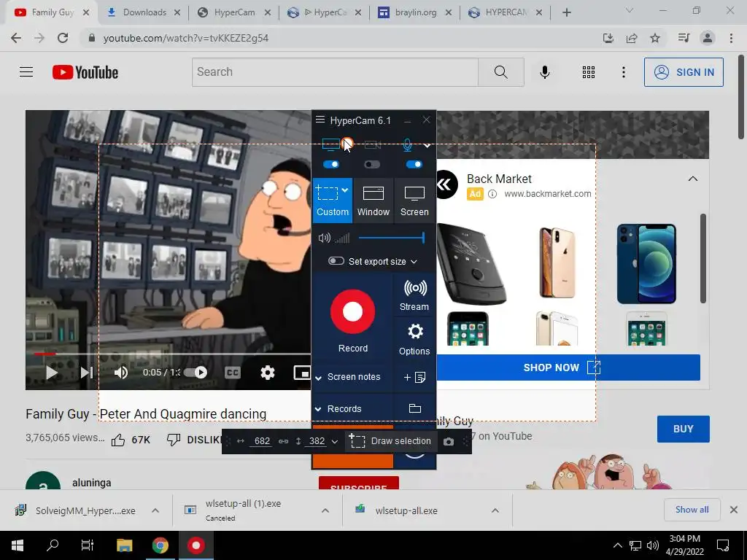Collapse the Records section
This screenshot has width=747, height=560.
(x=318, y=409)
